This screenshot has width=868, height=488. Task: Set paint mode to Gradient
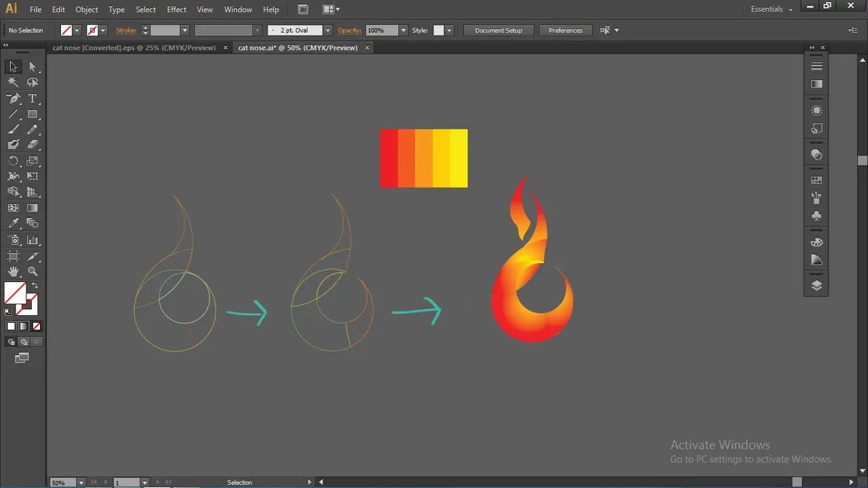(x=24, y=326)
